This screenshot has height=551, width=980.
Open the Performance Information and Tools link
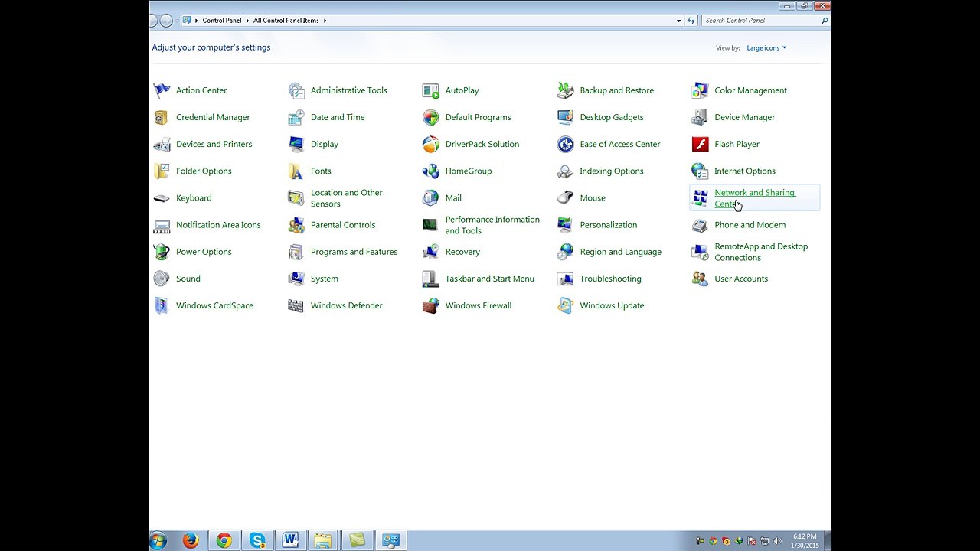tap(492, 225)
